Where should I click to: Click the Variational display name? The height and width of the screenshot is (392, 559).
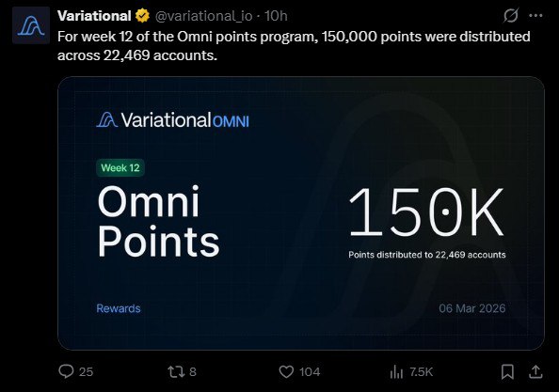point(94,16)
